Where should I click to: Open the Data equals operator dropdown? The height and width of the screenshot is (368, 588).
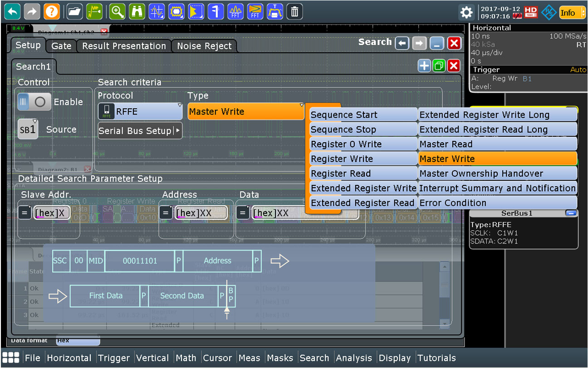click(x=243, y=213)
